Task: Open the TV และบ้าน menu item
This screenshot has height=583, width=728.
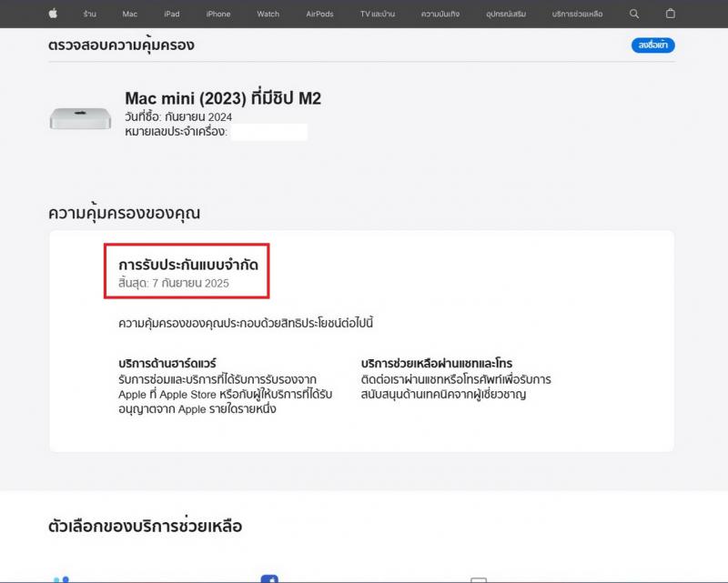Action: tap(378, 15)
